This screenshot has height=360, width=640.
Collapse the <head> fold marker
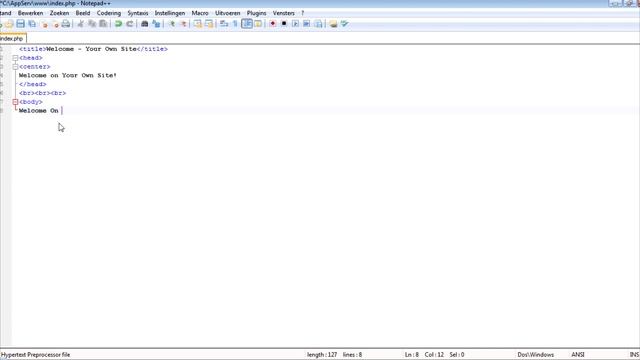coord(15,58)
